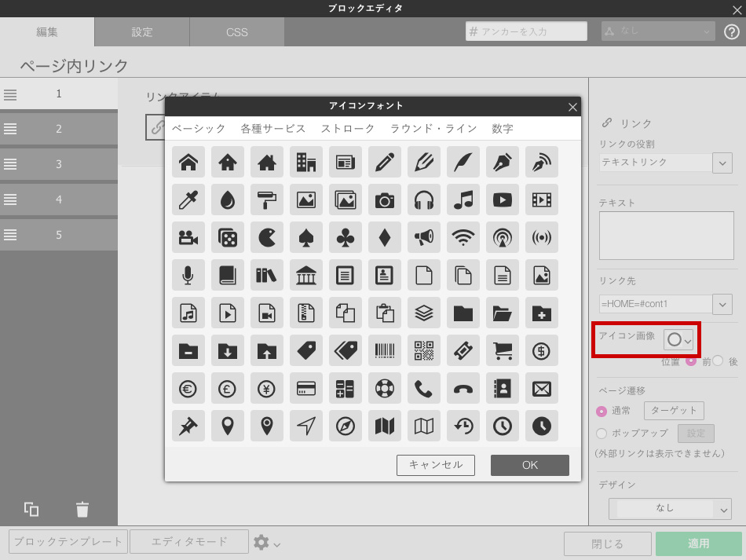This screenshot has width=746, height=560.
Task: Pick the wifi signal icon
Action: click(463, 237)
